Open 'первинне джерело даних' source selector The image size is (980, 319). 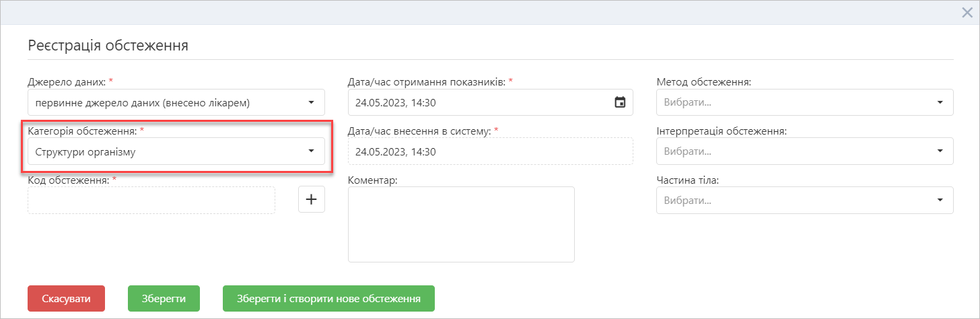point(176,102)
